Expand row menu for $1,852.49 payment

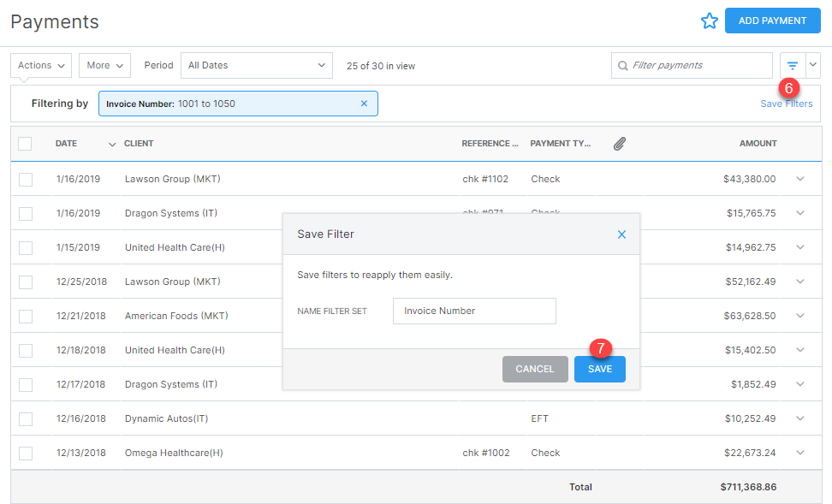click(x=800, y=384)
